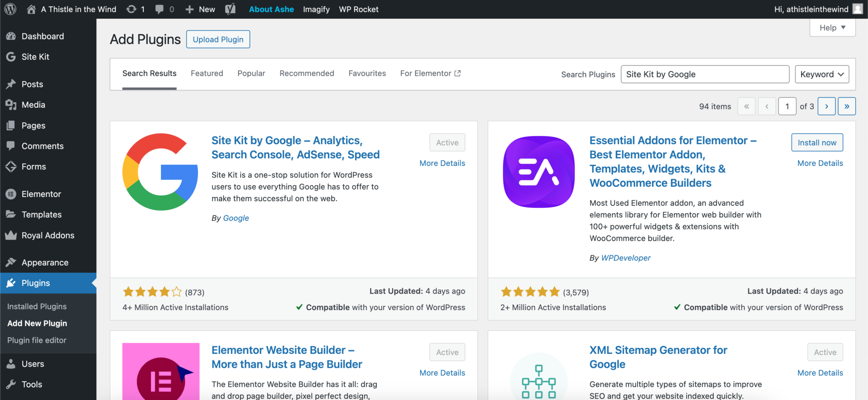Install Essential Addons for Elementor
The height and width of the screenshot is (400, 868).
click(817, 142)
